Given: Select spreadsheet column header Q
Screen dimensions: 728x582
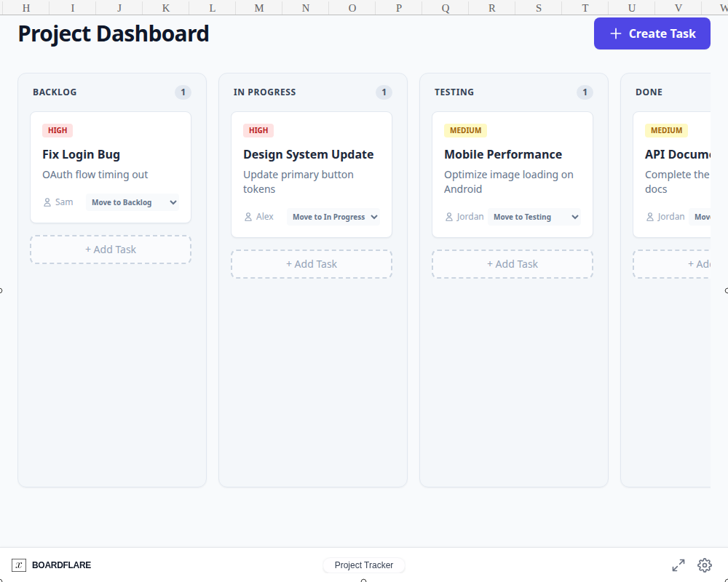Looking at the screenshot, I should tap(446, 8).
